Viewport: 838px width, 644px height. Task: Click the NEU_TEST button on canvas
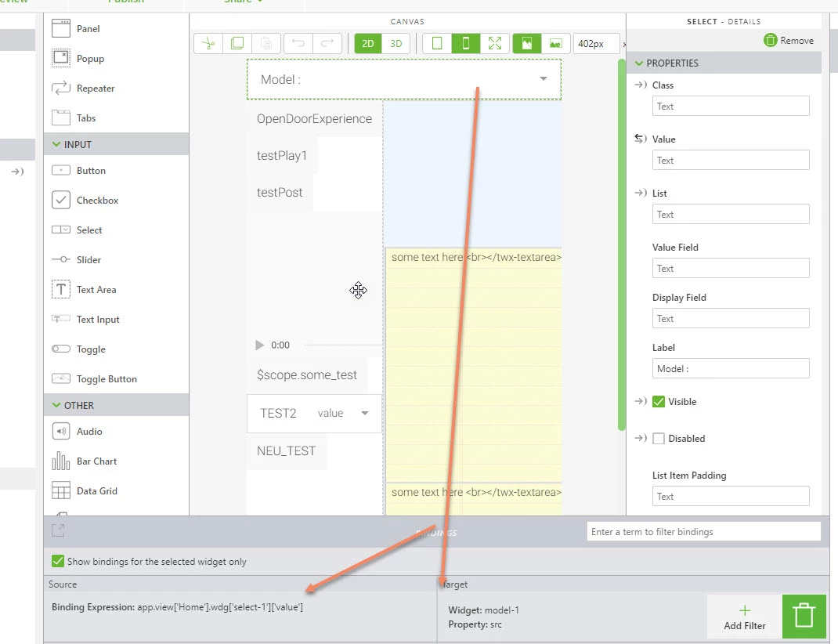point(287,451)
